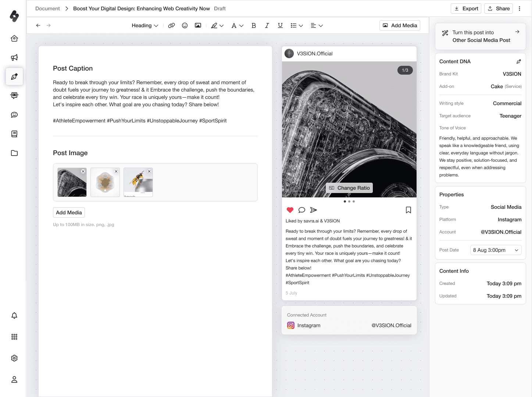Click the Post Caption body text
This screenshot has height=397, width=532.
pos(154,93)
